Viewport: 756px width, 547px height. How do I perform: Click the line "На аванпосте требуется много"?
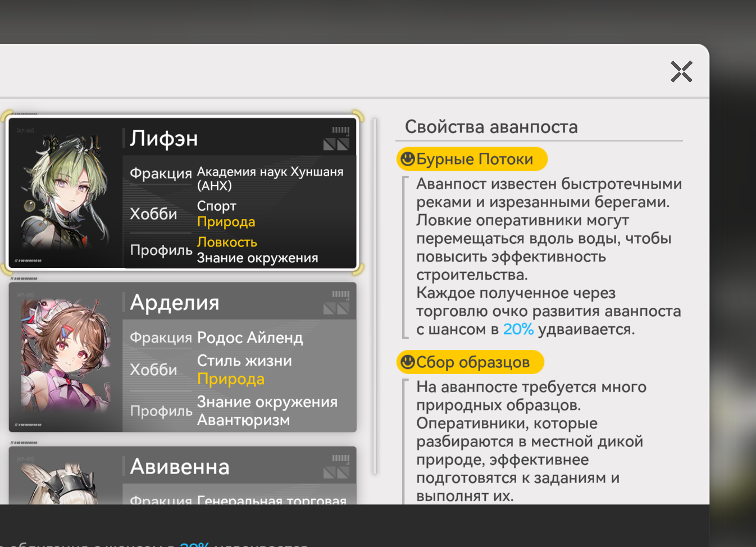(531, 386)
